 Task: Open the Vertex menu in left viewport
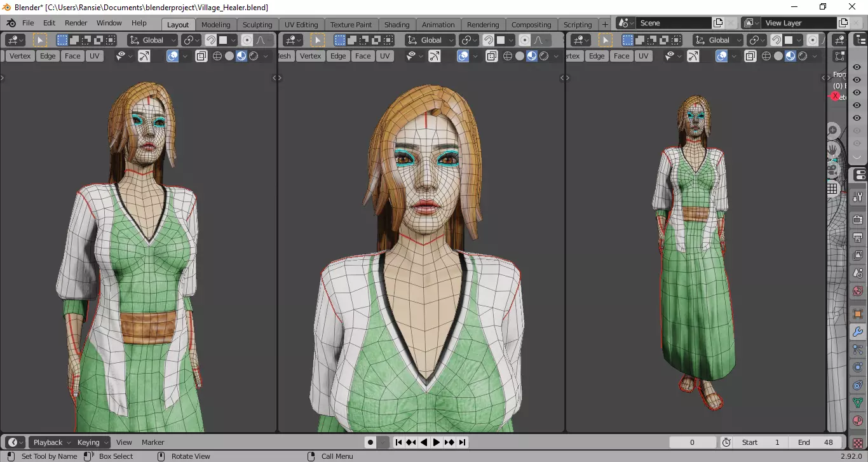20,56
